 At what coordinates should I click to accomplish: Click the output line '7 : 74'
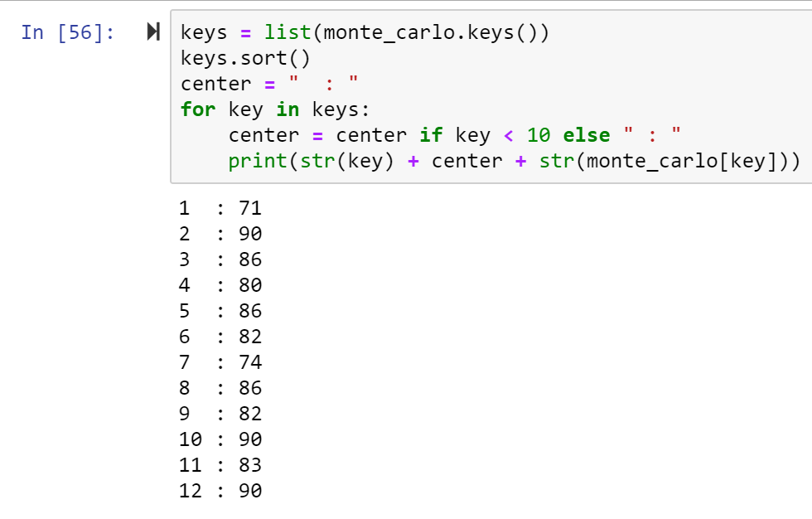coord(220,362)
